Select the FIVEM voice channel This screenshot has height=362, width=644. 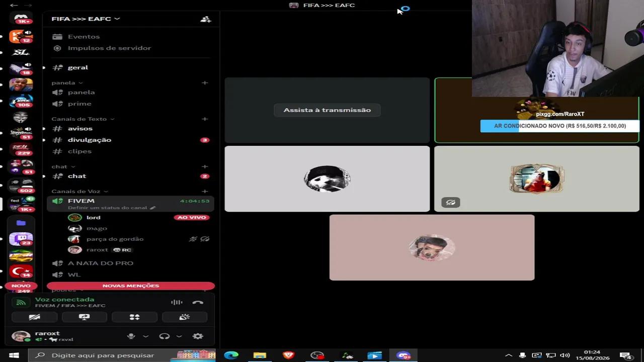tap(131, 204)
